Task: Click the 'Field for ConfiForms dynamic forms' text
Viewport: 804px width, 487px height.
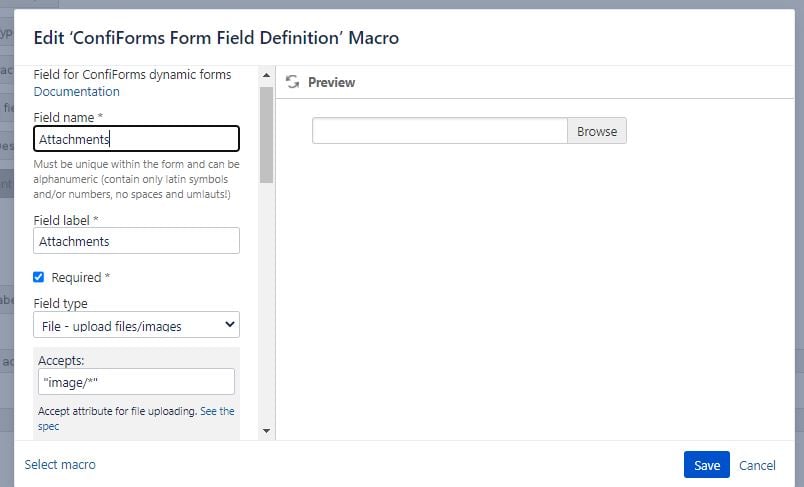Action: 132,74
